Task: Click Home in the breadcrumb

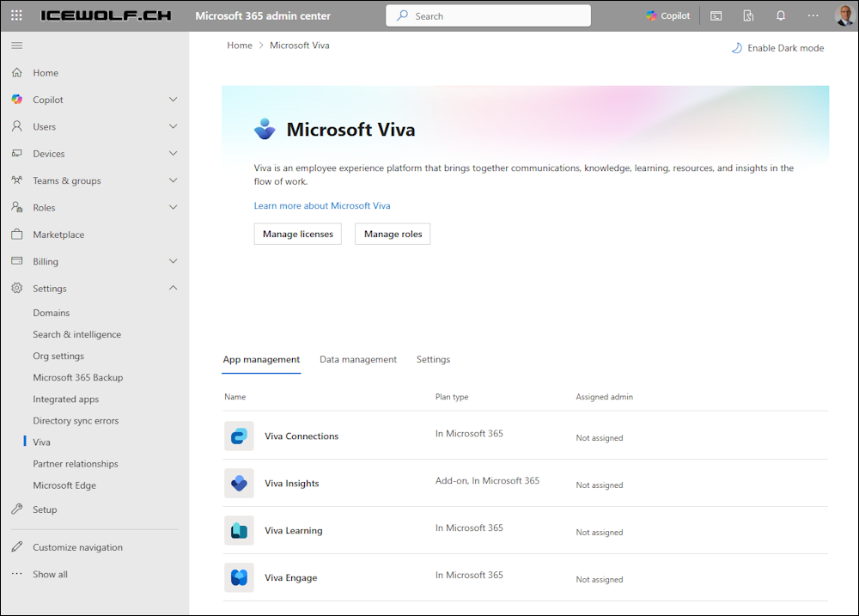Action: click(x=240, y=46)
